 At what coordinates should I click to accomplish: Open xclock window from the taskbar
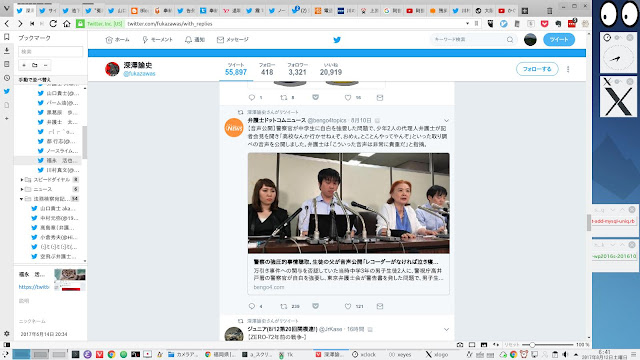pos(364,354)
